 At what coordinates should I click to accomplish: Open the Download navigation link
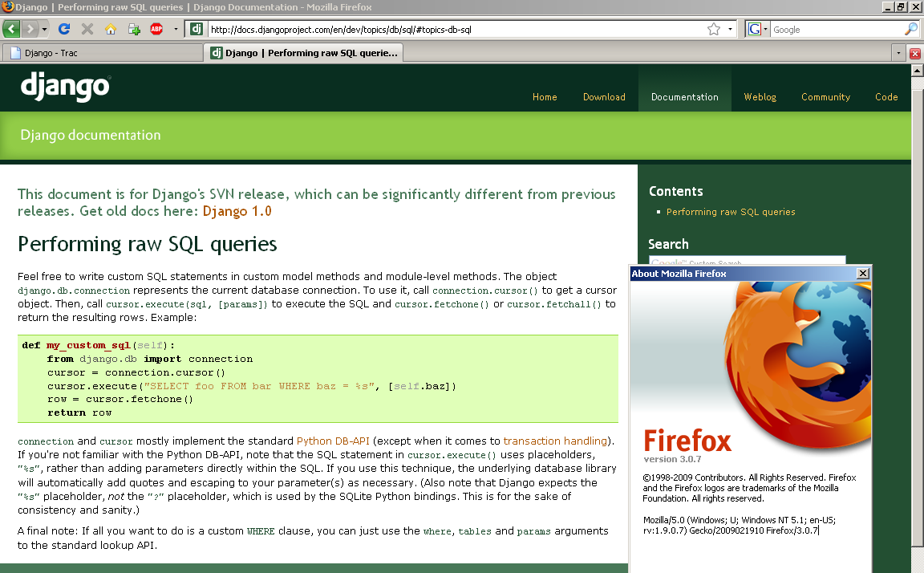[604, 96]
